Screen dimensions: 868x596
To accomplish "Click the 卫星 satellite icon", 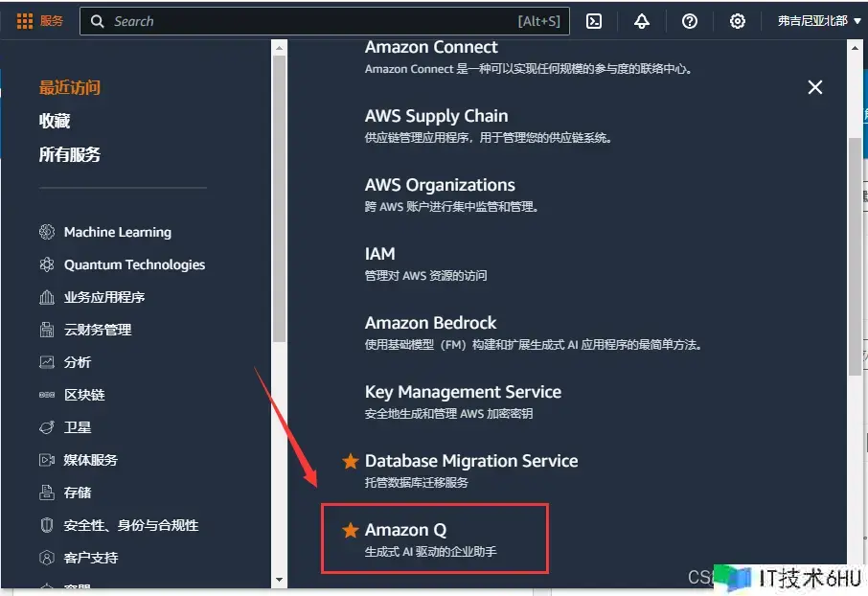I will [x=47, y=427].
